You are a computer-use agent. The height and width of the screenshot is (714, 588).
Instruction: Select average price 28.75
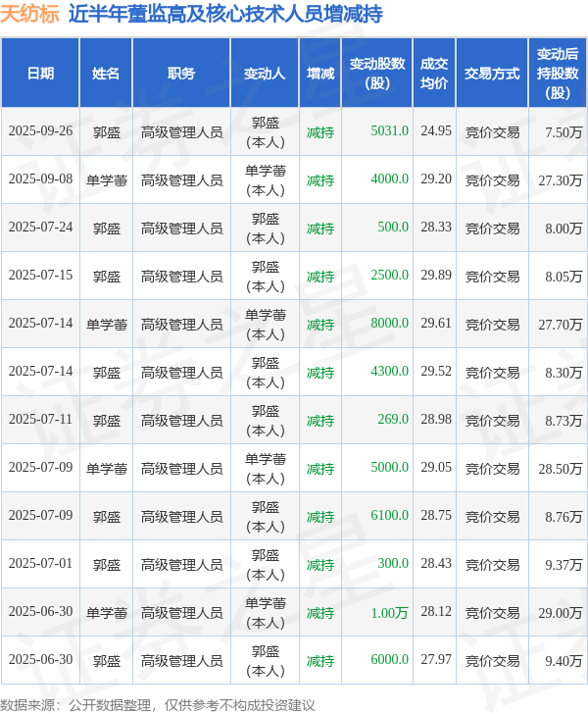[436, 516]
